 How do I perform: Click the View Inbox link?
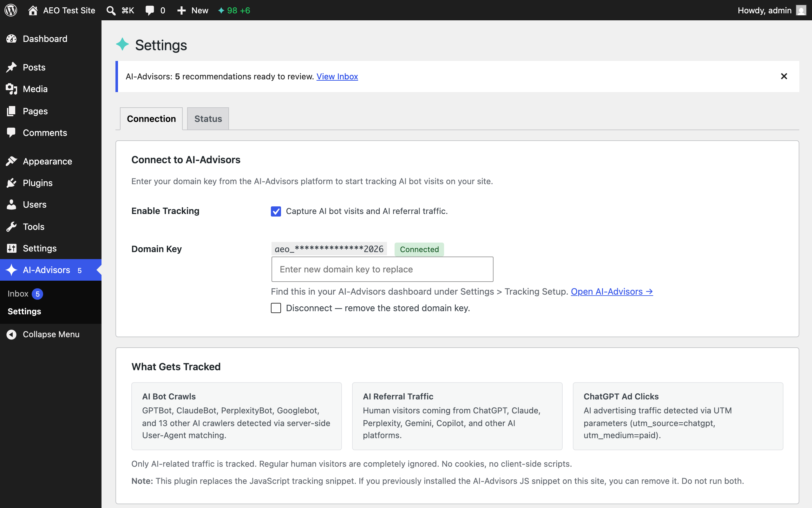[x=337, y=76]
